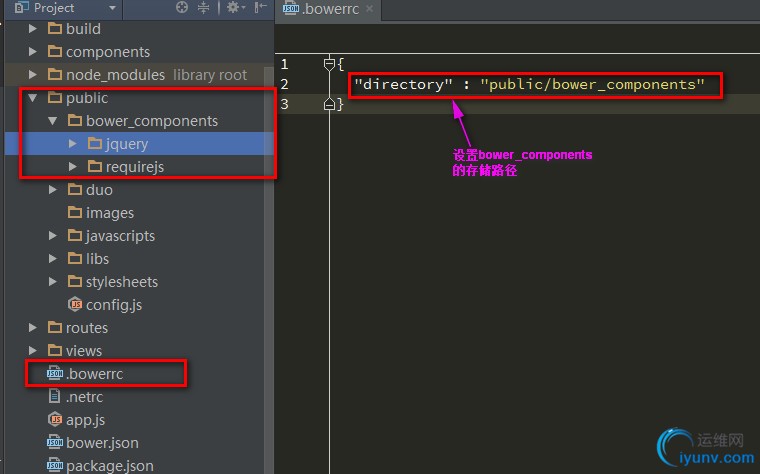
Task: Select the jquery folder icon
Action: [95, 143]
